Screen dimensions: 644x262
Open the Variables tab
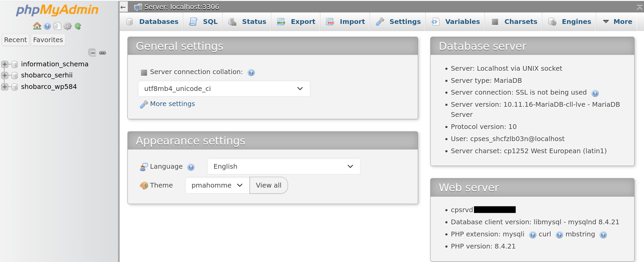(456, 22)
